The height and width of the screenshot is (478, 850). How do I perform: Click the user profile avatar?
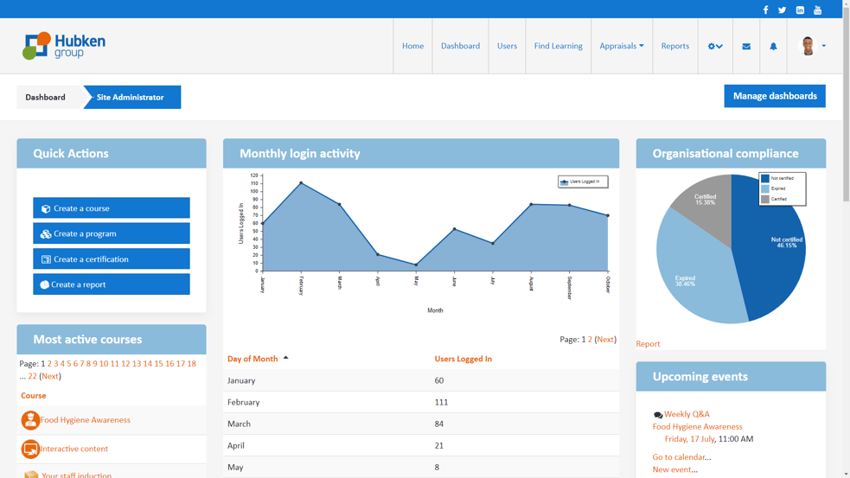[x=808, y=46]
